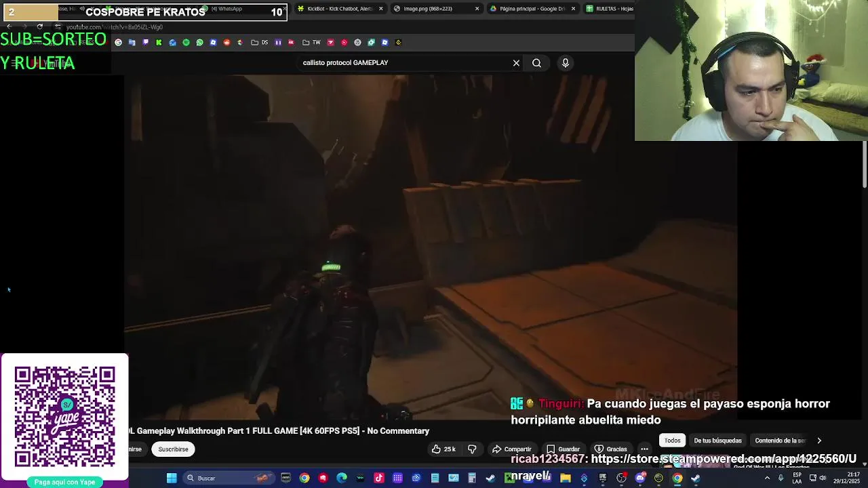Close the KickBot tab
868x488 pixels.
pyautogui.click(x=380, y=9)
